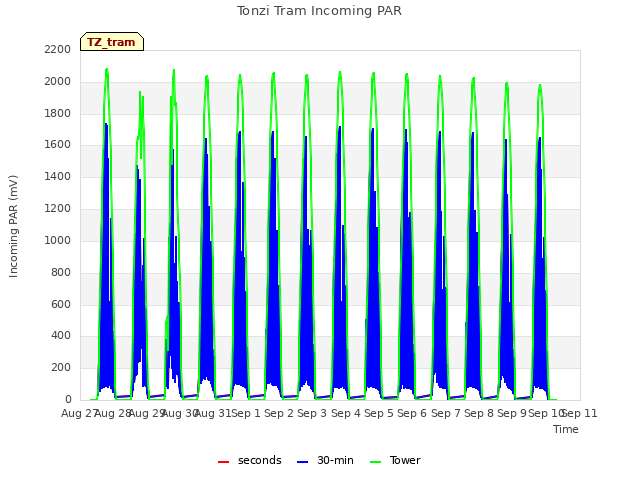Click the 2200 y-axis tick label
Screen dimensions: 640x480
pos(58,50)
